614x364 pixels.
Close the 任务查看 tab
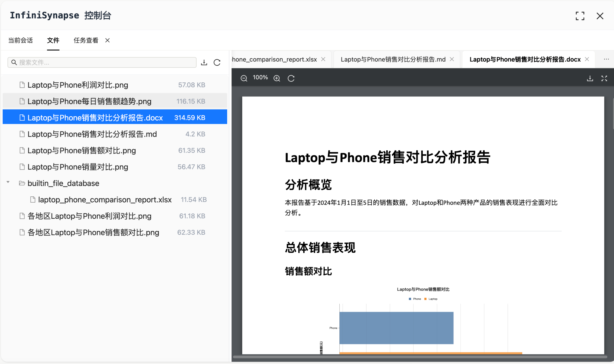coord(107,40)
